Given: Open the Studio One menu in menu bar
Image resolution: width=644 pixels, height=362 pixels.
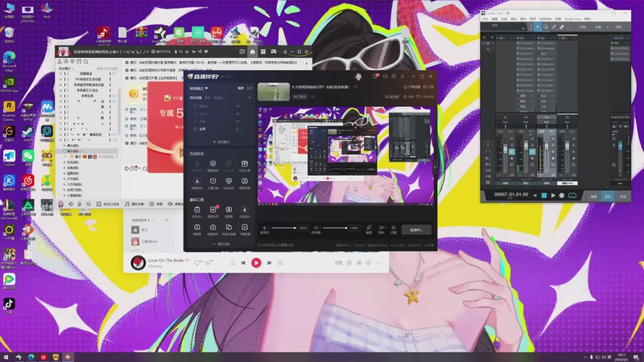Looking at the screenshot, I should 572,19.
